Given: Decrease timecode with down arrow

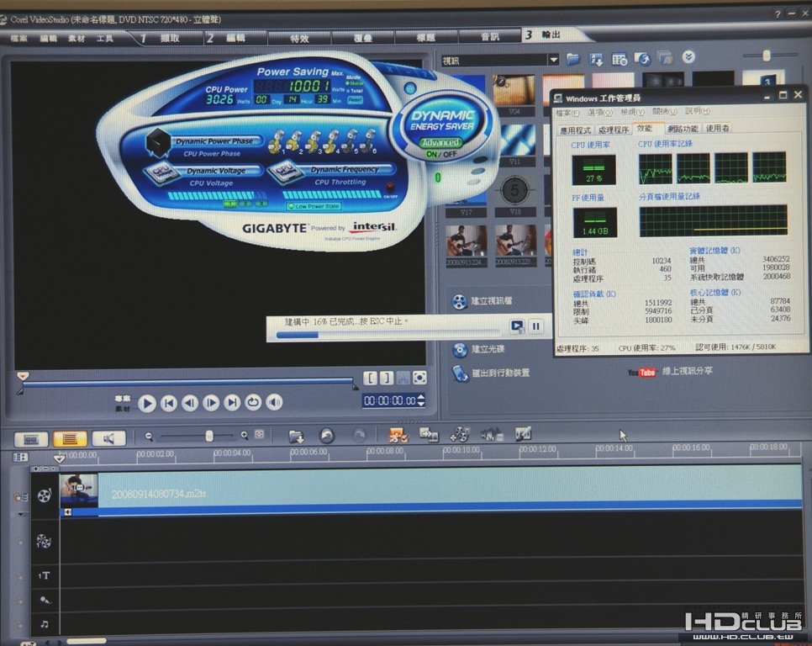Looking at the screenshot, I should pyautogui.click(x=421, y=404).
